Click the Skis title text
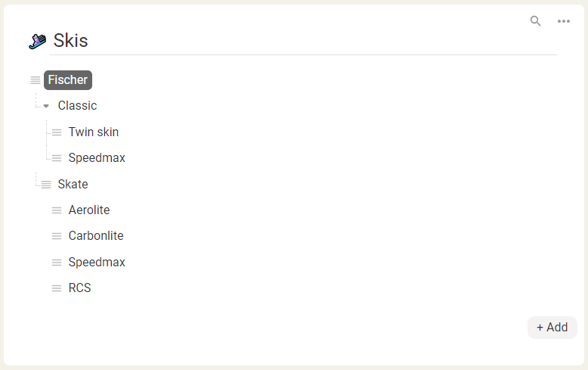This screenshot has height=370, width=588. [x=70, y=41]
